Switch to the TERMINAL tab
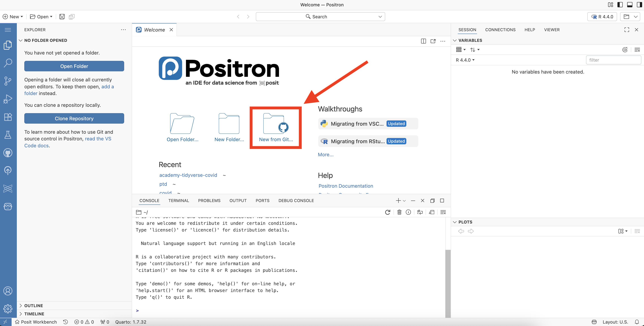 pos(179,201)
